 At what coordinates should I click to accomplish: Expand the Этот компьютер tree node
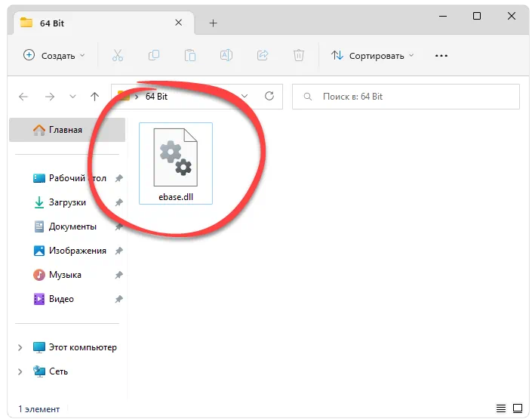click(x=20, y=347)
